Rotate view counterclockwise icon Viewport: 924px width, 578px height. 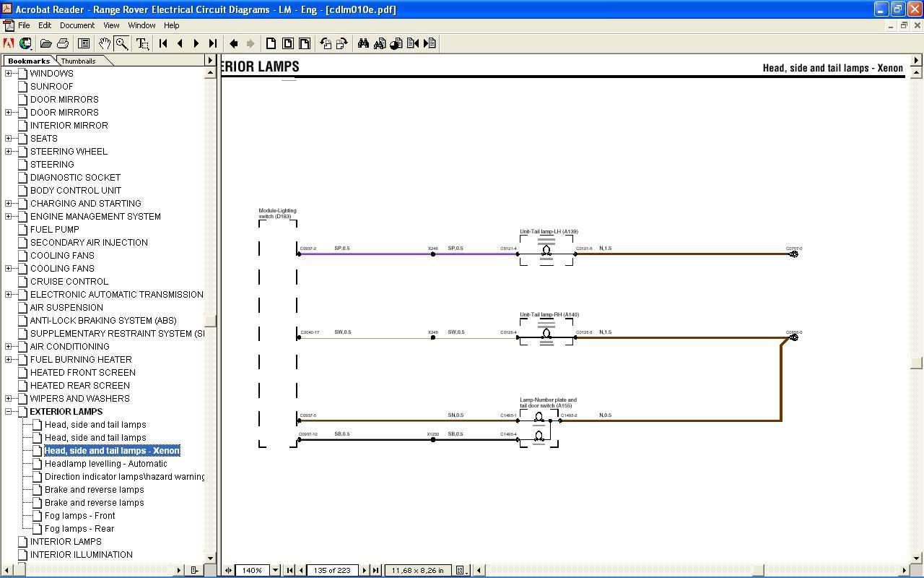click(x=326, y=43)
